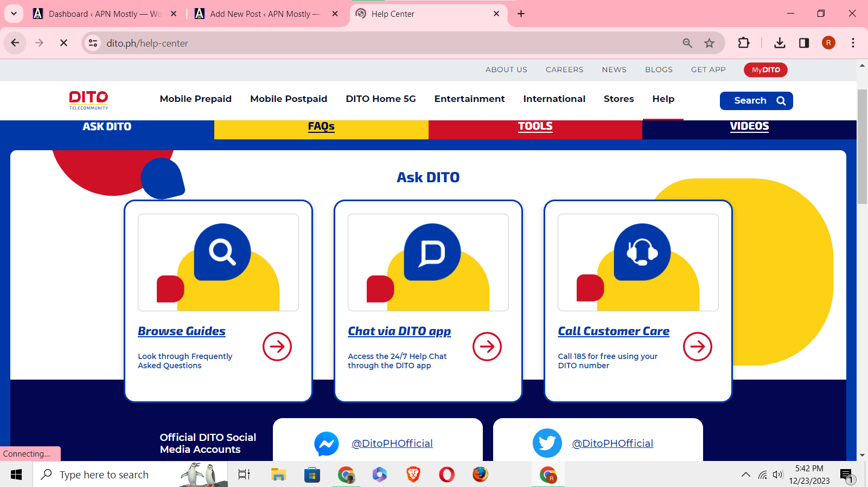
Task: Open the Chrome three-dot menu
Action: click(x=853, y=43)
